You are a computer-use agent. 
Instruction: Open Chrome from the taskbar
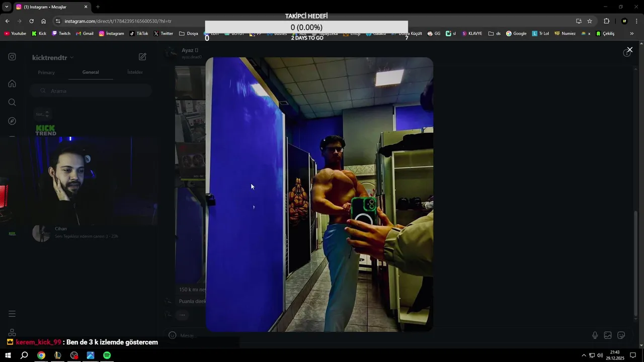(41, 355)
